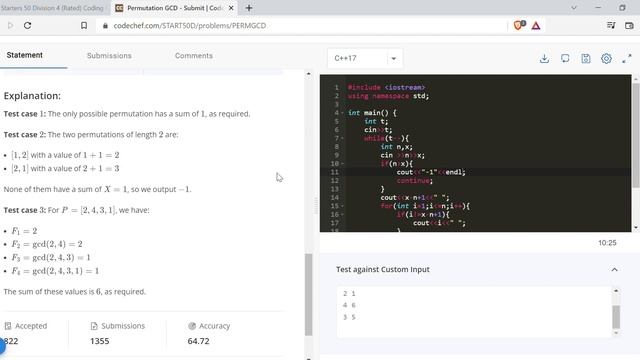Collapse the Test against Custom Input section
This screenshot has width=640, height=360.
(x=614, y=269)
